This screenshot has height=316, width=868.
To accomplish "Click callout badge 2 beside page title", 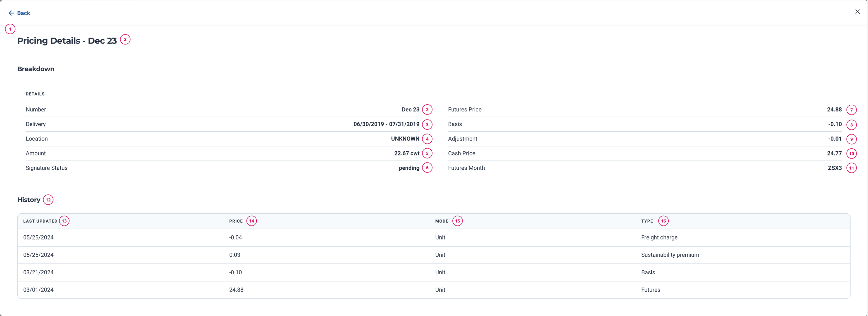I will (125, 40).
